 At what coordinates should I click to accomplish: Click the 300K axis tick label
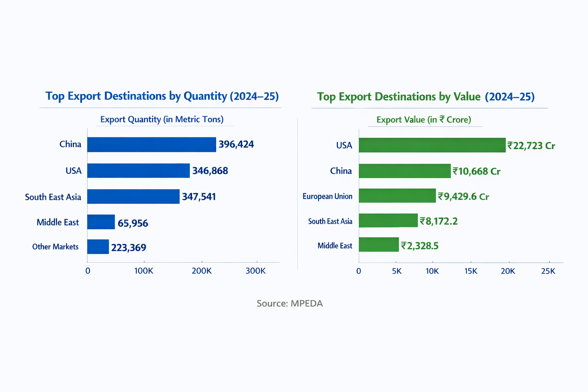(x=256, y=271)
